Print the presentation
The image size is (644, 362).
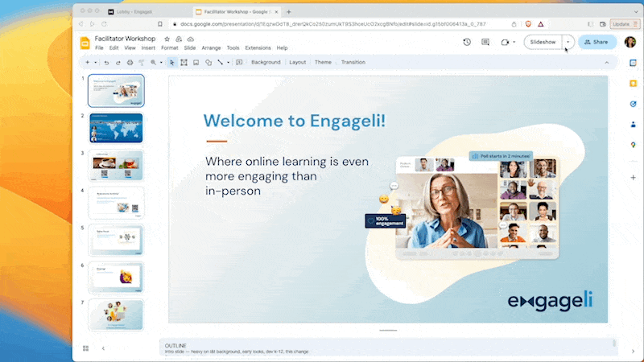130,63
